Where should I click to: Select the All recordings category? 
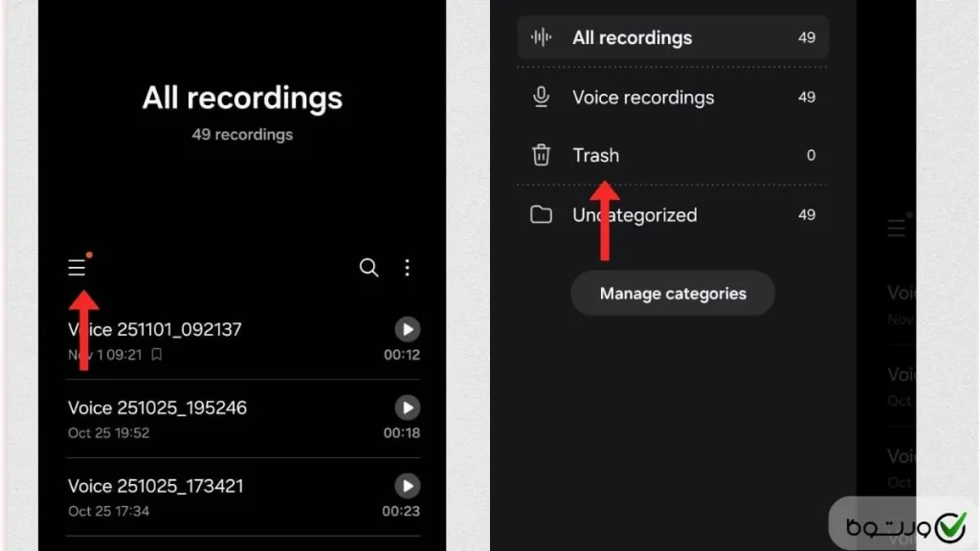(x=632, y=38)
